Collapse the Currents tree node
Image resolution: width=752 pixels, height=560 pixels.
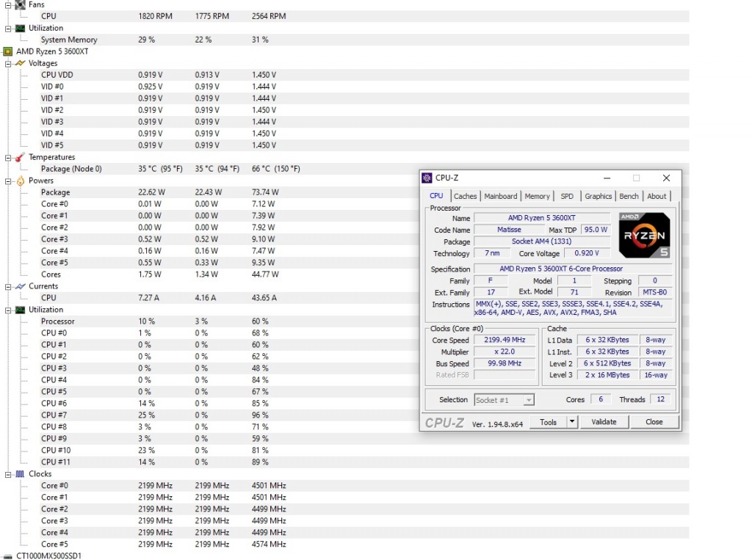(8, 287)
